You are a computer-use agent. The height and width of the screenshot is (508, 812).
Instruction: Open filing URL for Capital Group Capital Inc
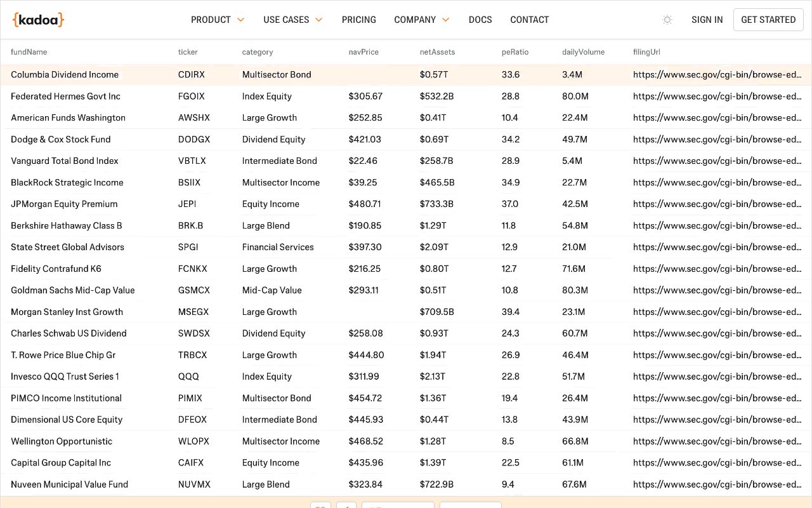(717, 463)
